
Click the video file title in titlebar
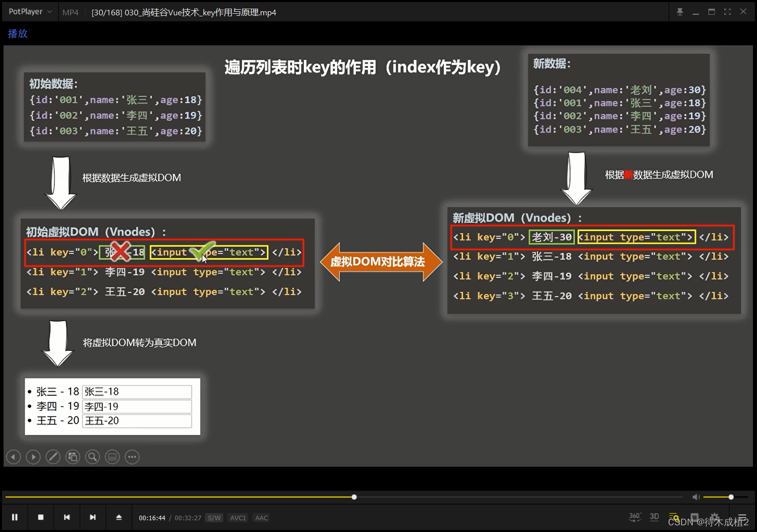coord(184,12)
